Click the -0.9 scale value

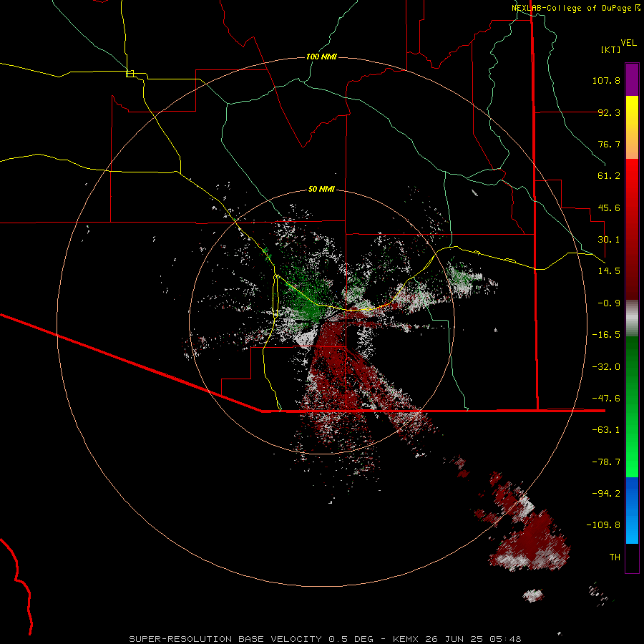coord(609,303)
